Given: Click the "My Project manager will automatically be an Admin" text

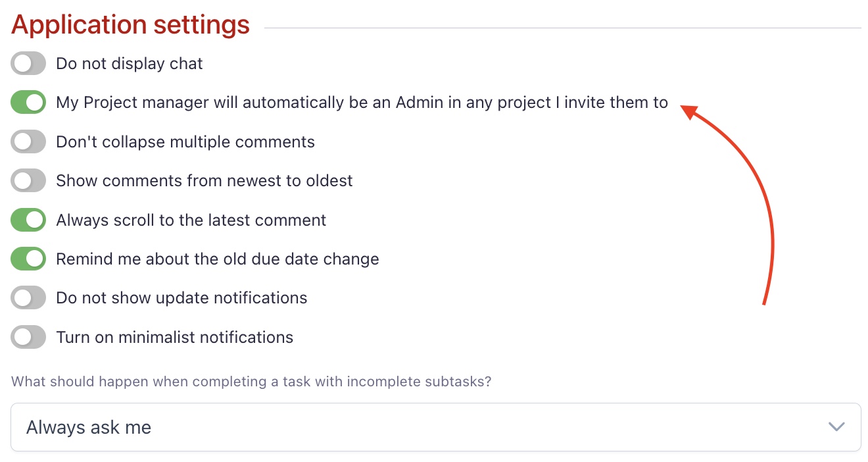Looking at the screenshot, I should click(x=362, y=103).
